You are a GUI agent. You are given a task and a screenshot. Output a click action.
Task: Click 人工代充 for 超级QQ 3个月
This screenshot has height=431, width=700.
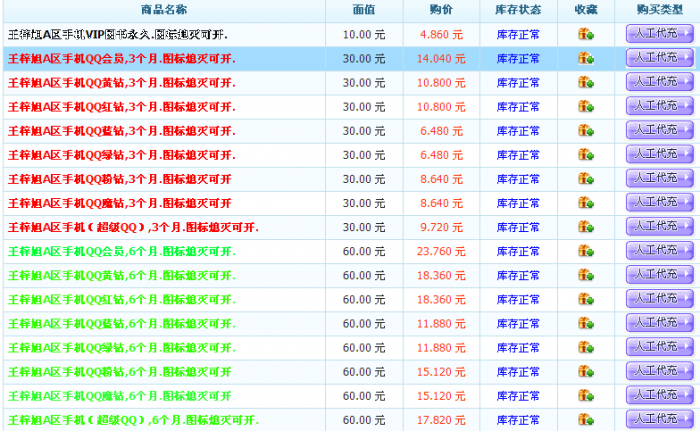[x=660, y=227]
